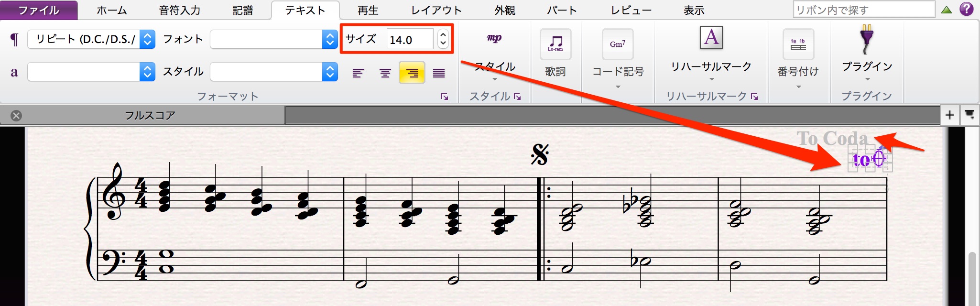The height and width of the screenshot is (306, 980).
Task: Switch to the ホーム ribbon tab
Action: click(x=111, y=10)
